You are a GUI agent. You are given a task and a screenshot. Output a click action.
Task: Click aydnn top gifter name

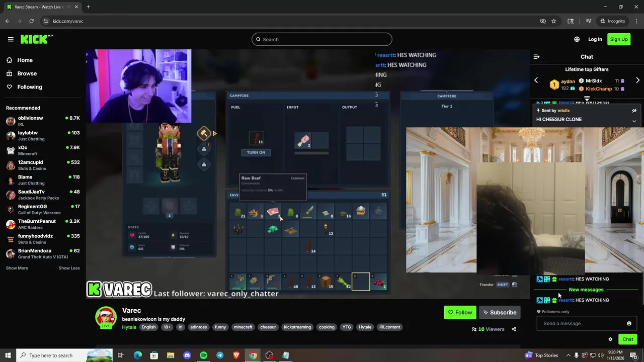tap(568, 81)
